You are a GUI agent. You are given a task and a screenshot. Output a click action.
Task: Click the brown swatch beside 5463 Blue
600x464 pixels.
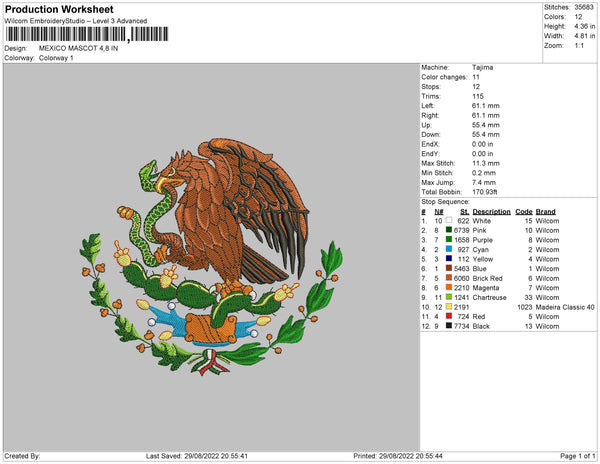click(x=449, y=268)
